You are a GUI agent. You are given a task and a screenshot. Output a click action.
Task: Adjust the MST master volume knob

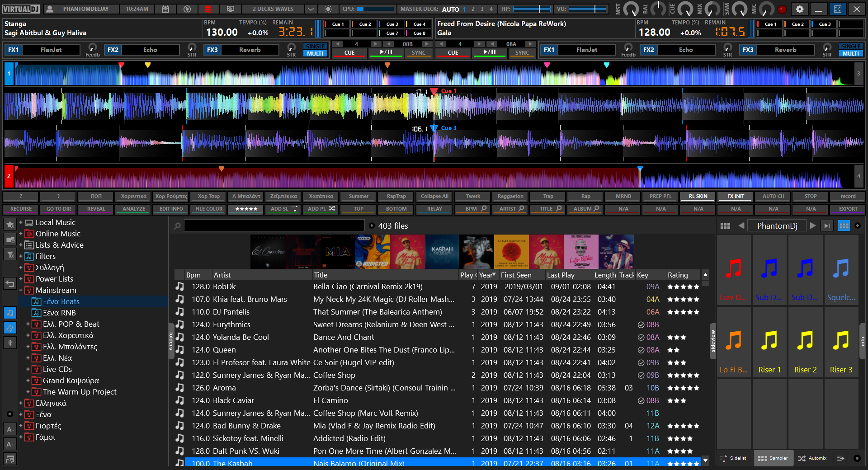(x=631, y=9)
